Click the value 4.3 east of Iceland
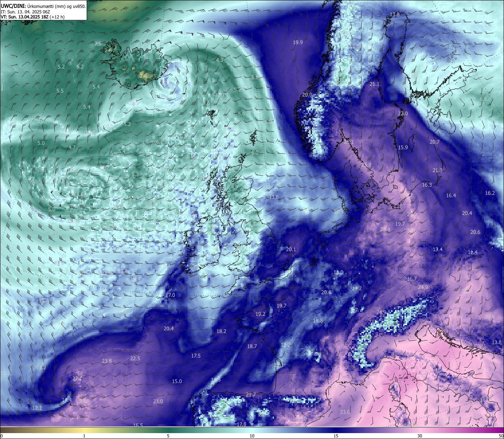The height and width of the screenshot is (439, 504). pyautogui.click(x=219, y=60)
